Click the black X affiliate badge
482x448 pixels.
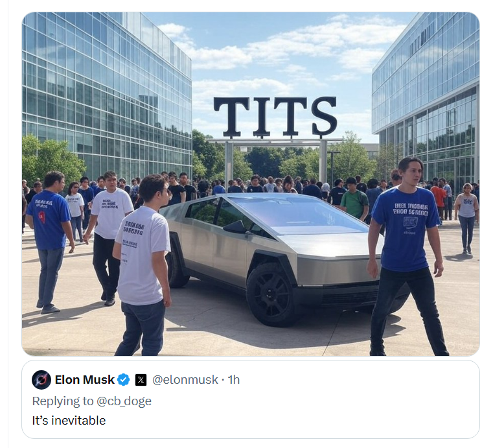tap(141, 380)
